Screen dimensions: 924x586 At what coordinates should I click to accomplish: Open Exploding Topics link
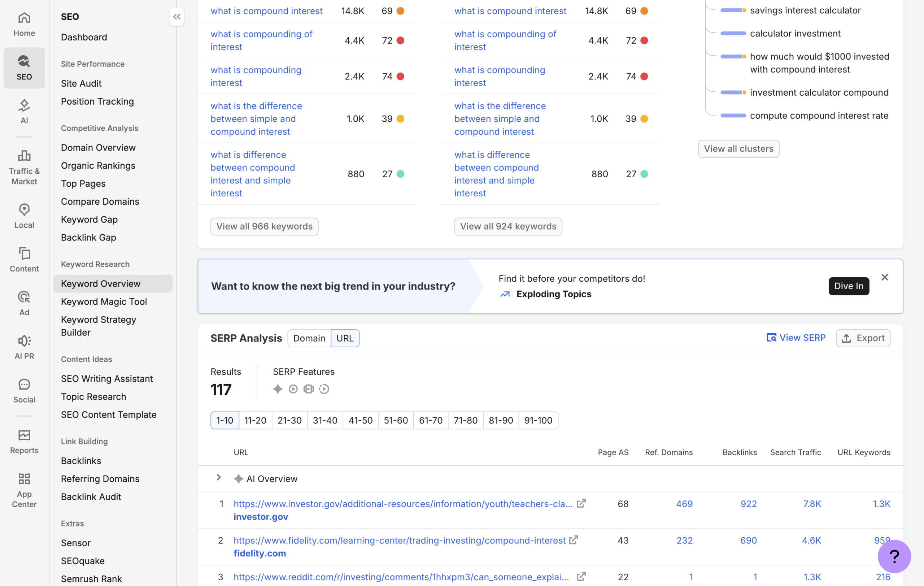coord(553,294)
